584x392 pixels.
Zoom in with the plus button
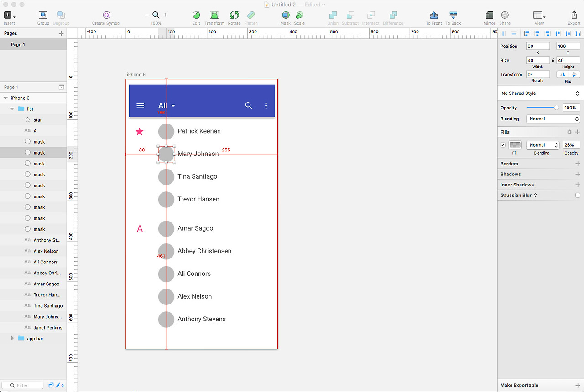coord(165,15)
